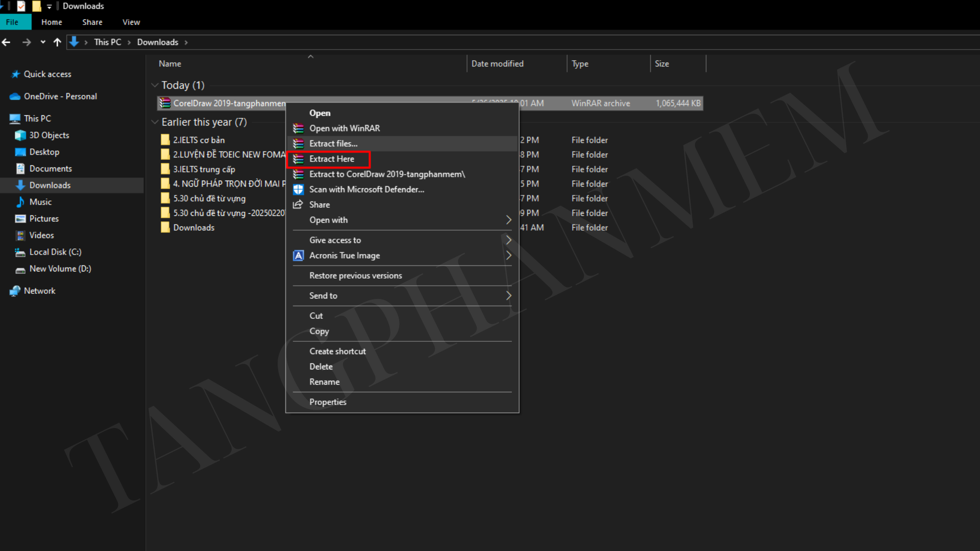The image size is (980, 551).
Task: Click This PC in the address breadcrumb
Action: 108,42
